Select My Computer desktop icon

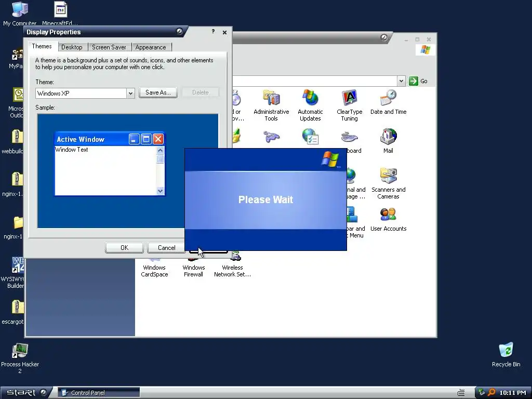[20, 14]
